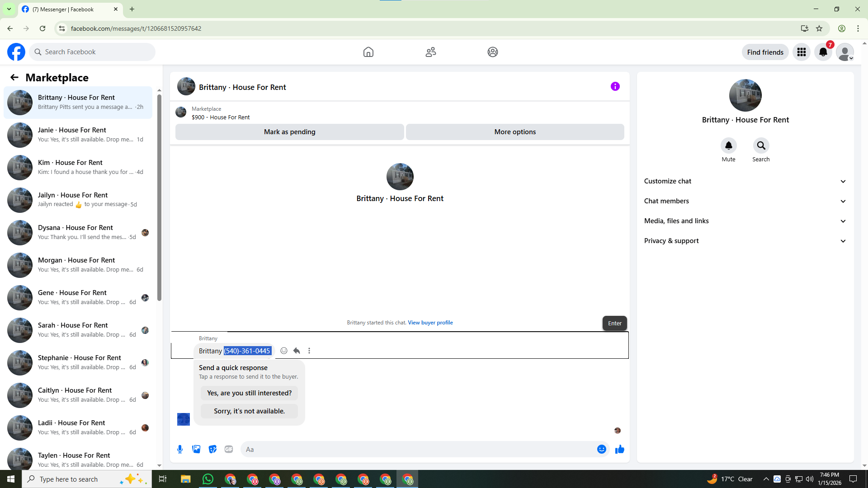Screen dimensions: 868x488
Task: Send a thumbs-up like
Action: click(x=619, y=449)
